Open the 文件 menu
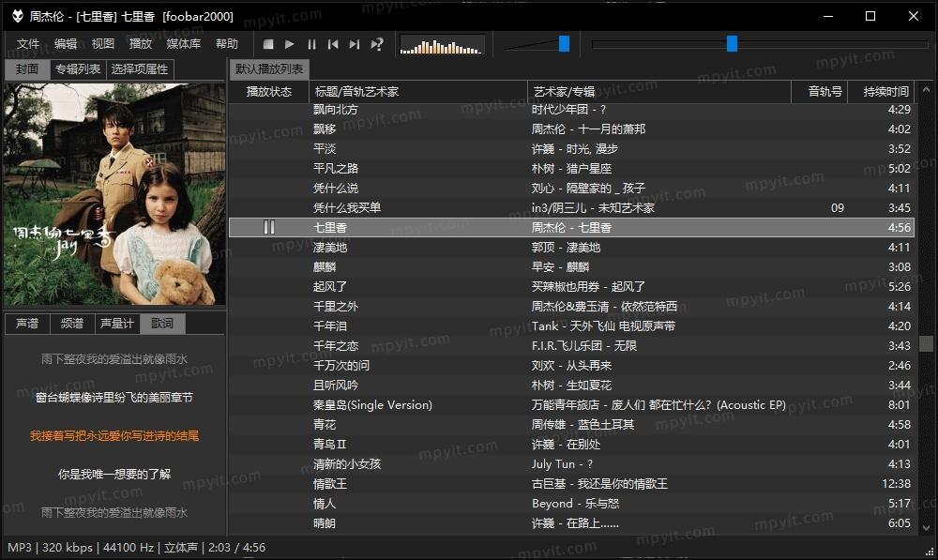The image size is (938, 560). pyautogui.click(x=27, y=43)
